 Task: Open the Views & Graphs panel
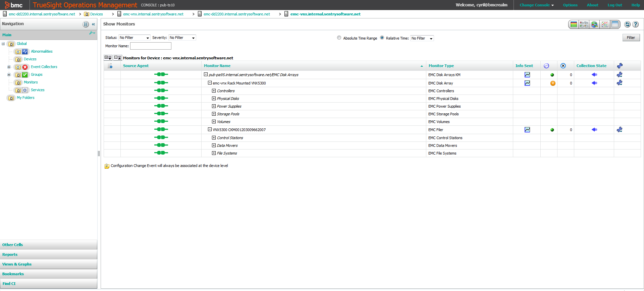[49, 264]
